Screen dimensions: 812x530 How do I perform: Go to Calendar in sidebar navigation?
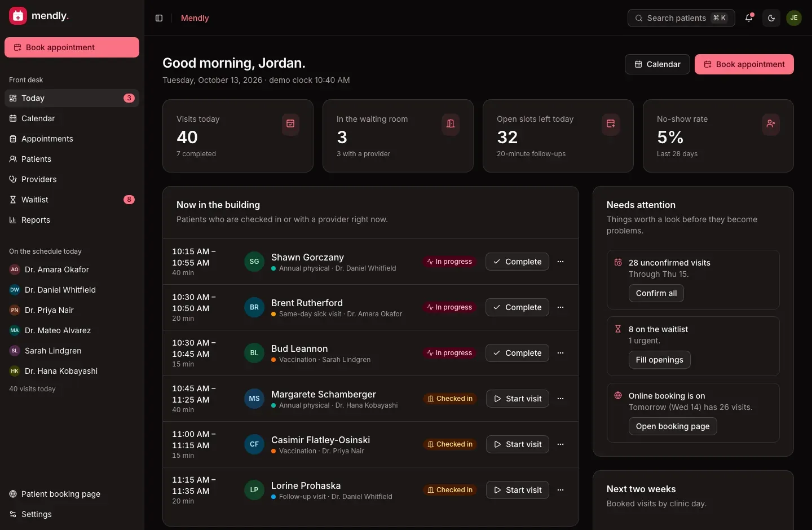pyautogui.click(x=72, y=118)
